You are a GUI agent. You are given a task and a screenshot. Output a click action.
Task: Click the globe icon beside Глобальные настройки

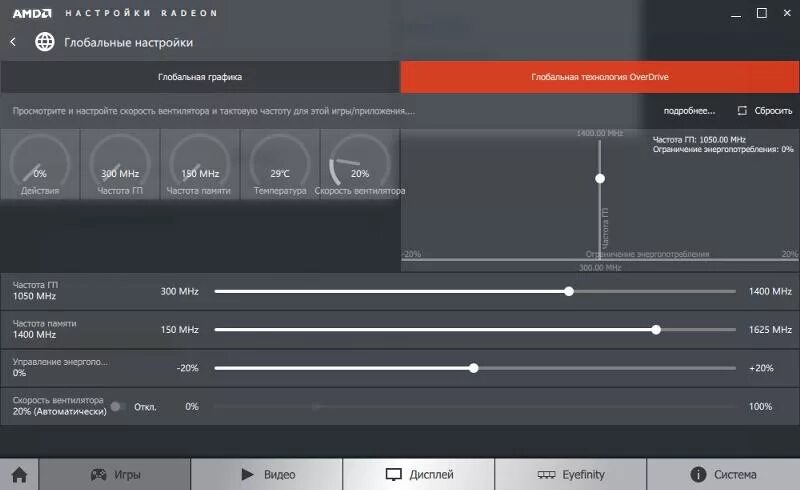pyautogui.click(x=44, y=42)
